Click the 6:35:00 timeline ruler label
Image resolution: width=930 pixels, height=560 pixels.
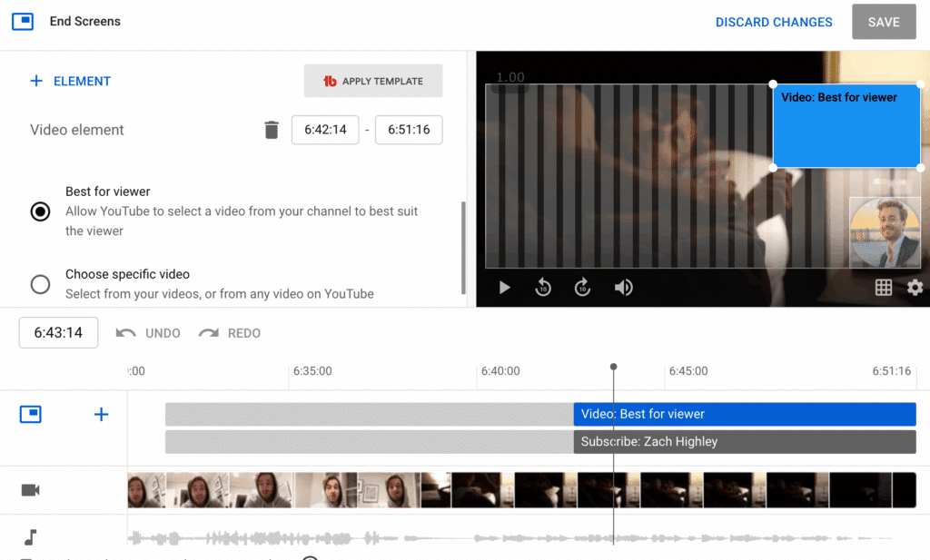pyautogui.click(x=312, y=371)
